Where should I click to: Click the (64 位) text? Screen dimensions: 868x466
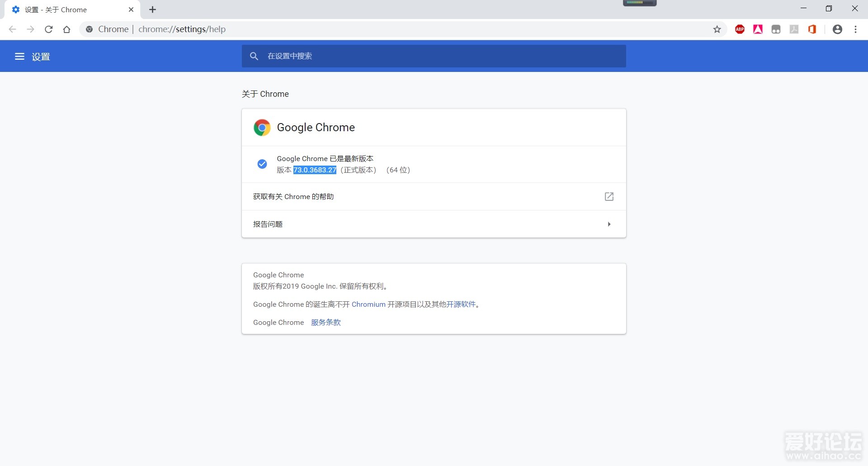point(398,170)
